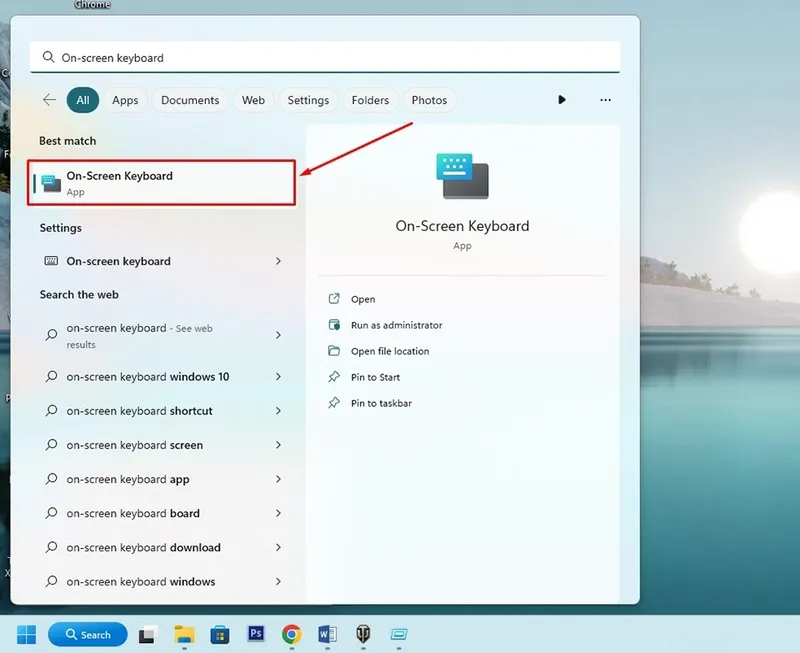Click the search input field text
Viewport: 800px width, 653px height.
pos(112,58)
